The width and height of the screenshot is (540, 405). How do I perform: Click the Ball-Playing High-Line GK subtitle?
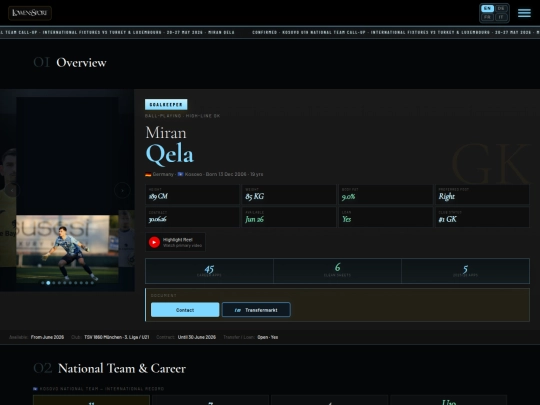coord(183,116)
